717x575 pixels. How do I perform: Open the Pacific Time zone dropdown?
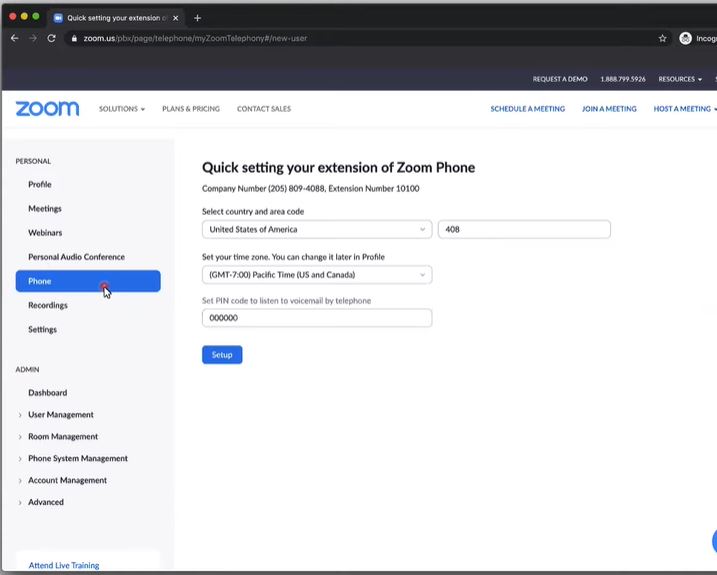pos(317,274)
